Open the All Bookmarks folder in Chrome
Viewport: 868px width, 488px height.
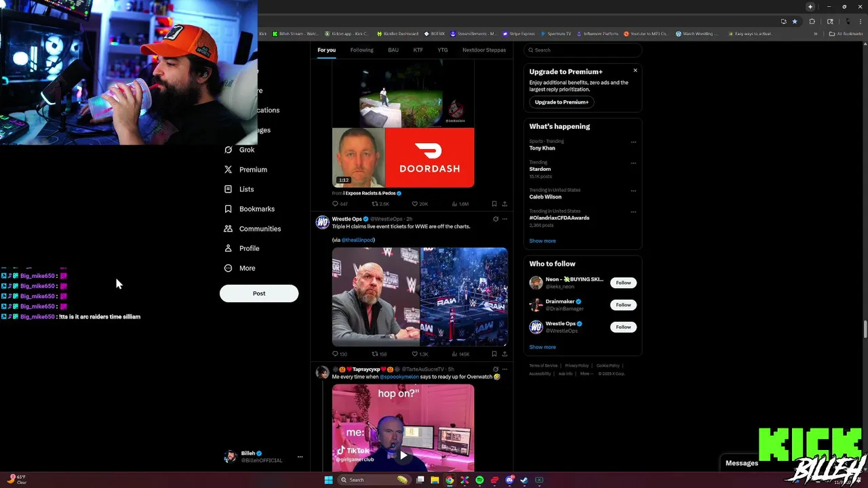click(x=846, y=34)
